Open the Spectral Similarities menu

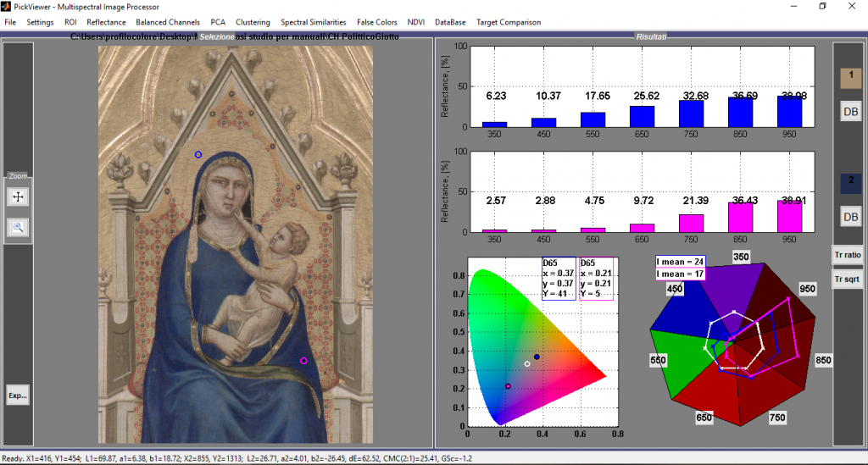click(314, 22)
